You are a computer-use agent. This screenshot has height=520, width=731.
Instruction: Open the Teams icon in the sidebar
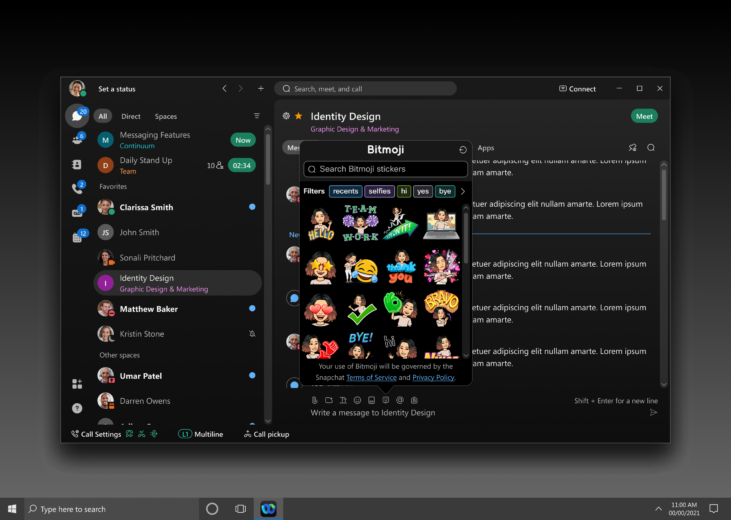[x=77, y=140]
